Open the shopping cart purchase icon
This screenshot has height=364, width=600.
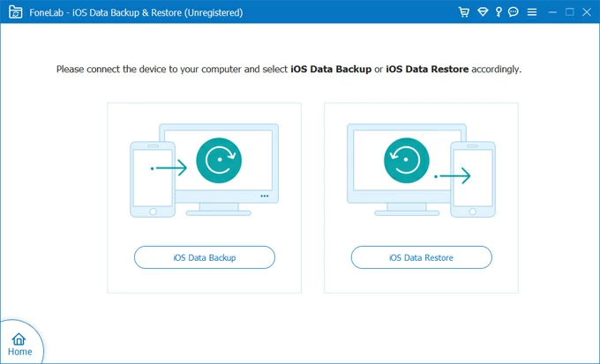pos(464,12)
